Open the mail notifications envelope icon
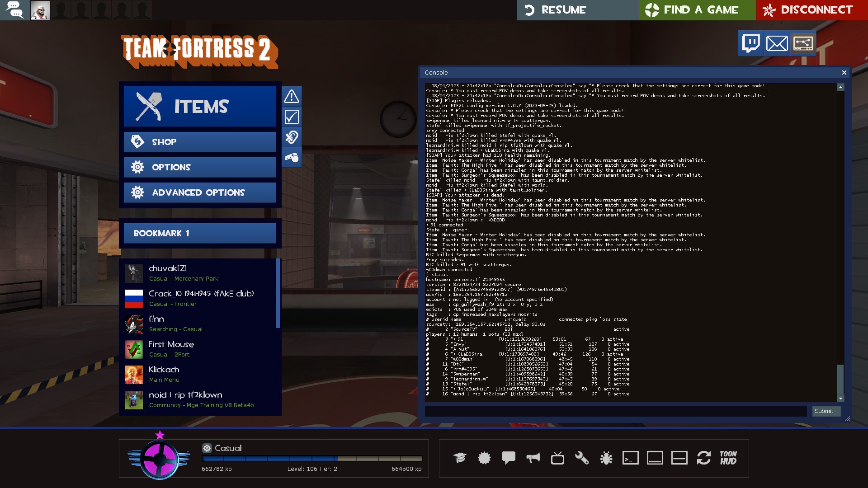 point(777,43)
